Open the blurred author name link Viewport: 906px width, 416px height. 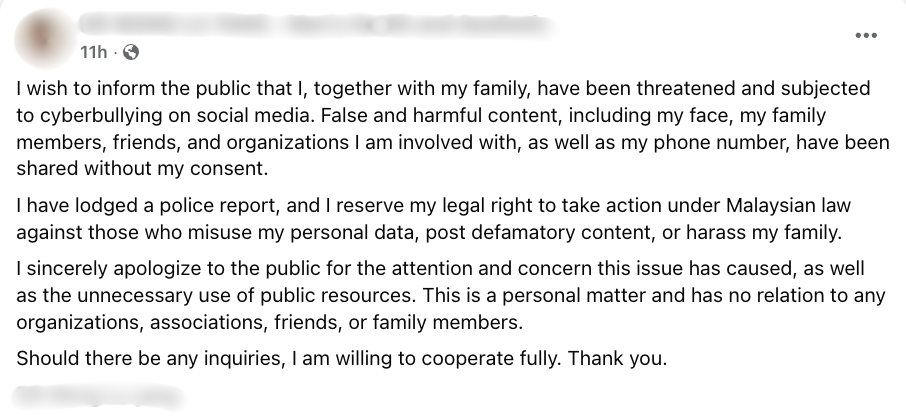(315, 24)
